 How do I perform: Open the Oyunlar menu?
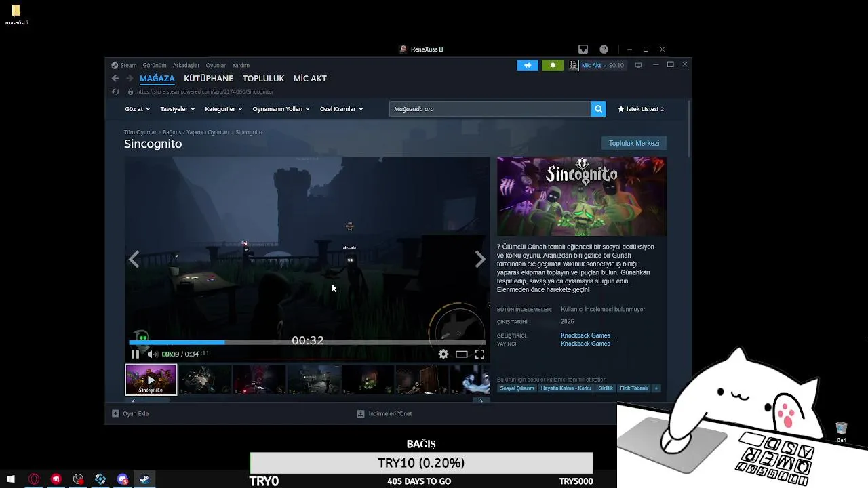point(216,65)
